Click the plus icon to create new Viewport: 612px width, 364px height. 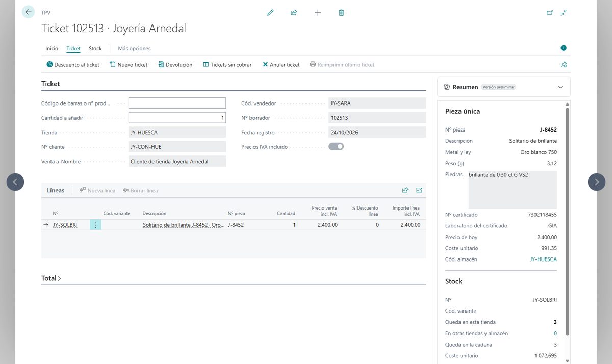coord(318,13)
